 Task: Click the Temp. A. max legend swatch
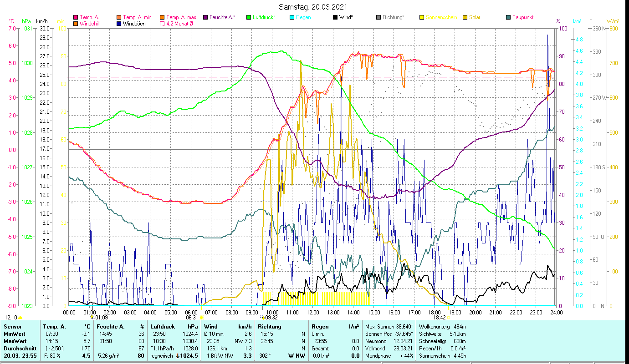click(162, 18)
